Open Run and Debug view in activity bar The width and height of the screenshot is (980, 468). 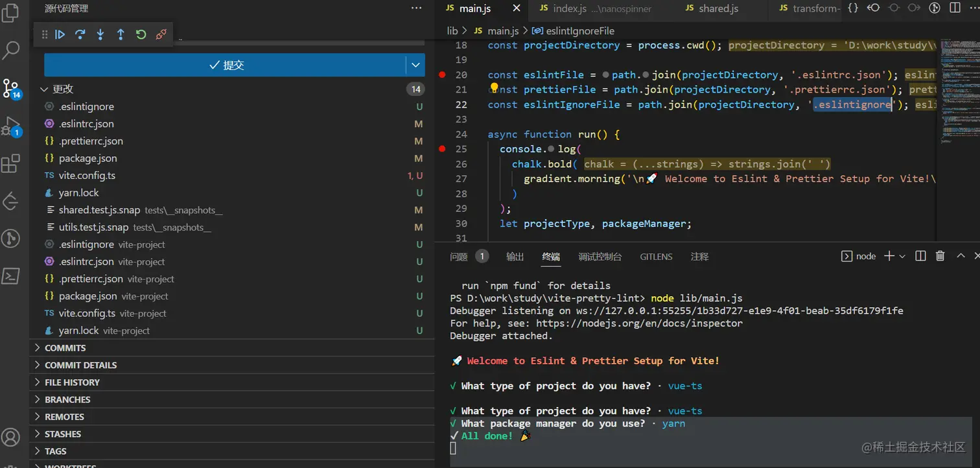tap(11, 126)
